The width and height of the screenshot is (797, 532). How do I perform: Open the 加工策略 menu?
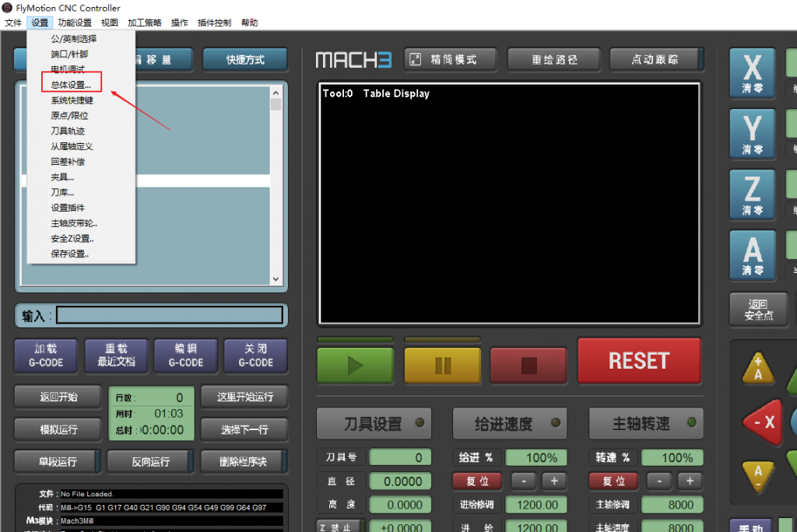click(144, 23)
